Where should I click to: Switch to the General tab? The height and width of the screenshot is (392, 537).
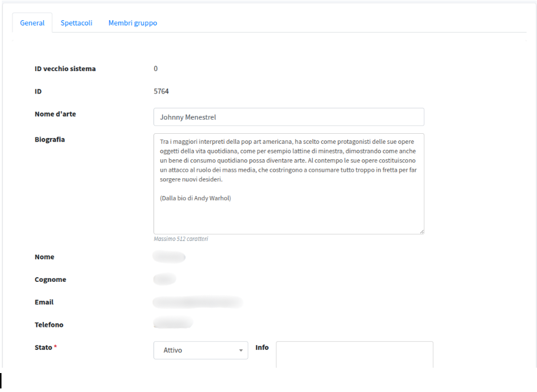[x=32, y=23]
